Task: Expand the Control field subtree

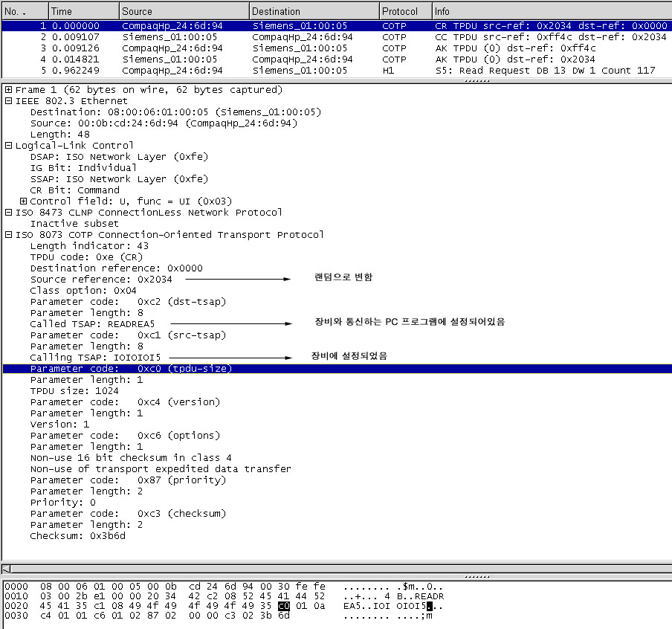Action: [x=23, y=201]
